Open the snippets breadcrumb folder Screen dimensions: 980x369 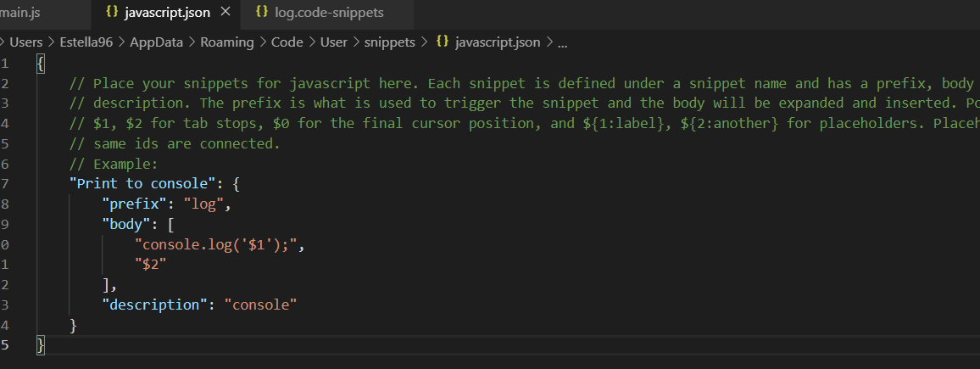pyautogui.click(x=389, y=42)
